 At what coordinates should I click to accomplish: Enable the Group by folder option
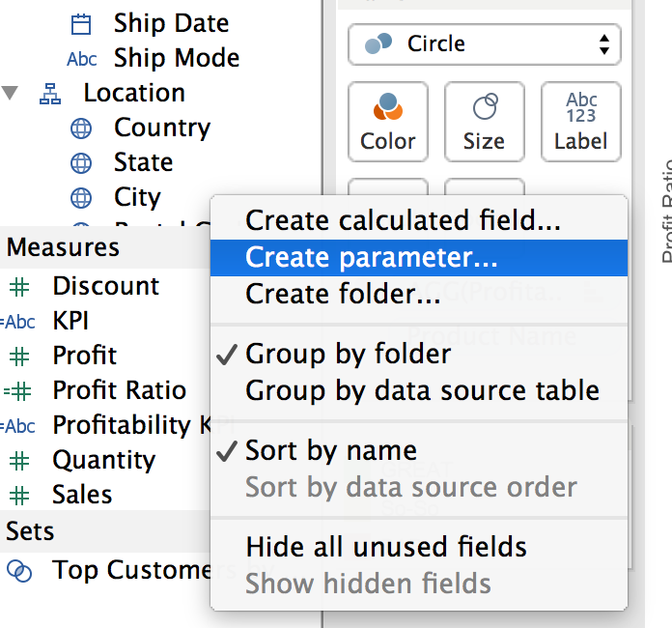(x=348, y=355)
